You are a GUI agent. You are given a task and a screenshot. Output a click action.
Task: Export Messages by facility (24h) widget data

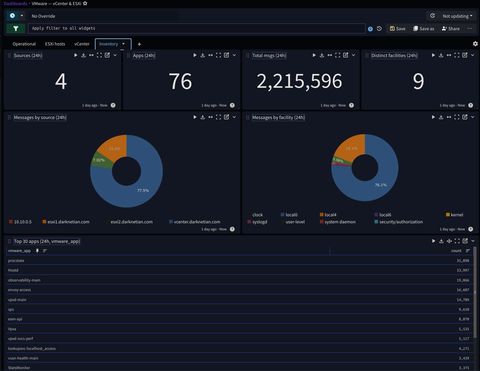coord(441,117)
